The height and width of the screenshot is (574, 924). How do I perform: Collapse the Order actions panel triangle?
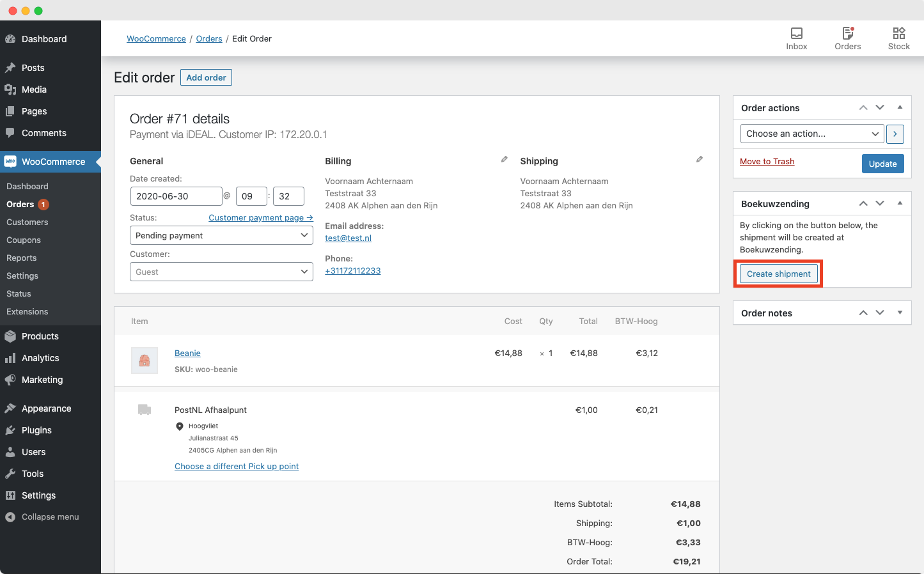pyautogui.click(x=900, y=107)
